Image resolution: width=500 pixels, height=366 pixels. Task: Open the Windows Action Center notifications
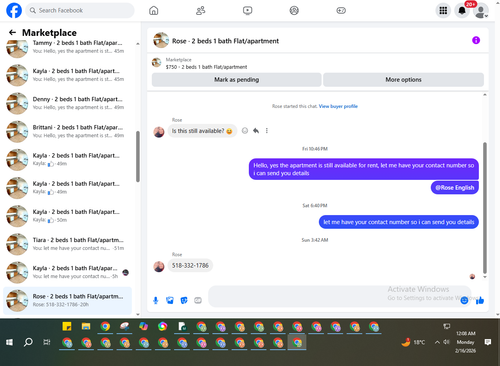pyautogui.click(x=488, y=342)
